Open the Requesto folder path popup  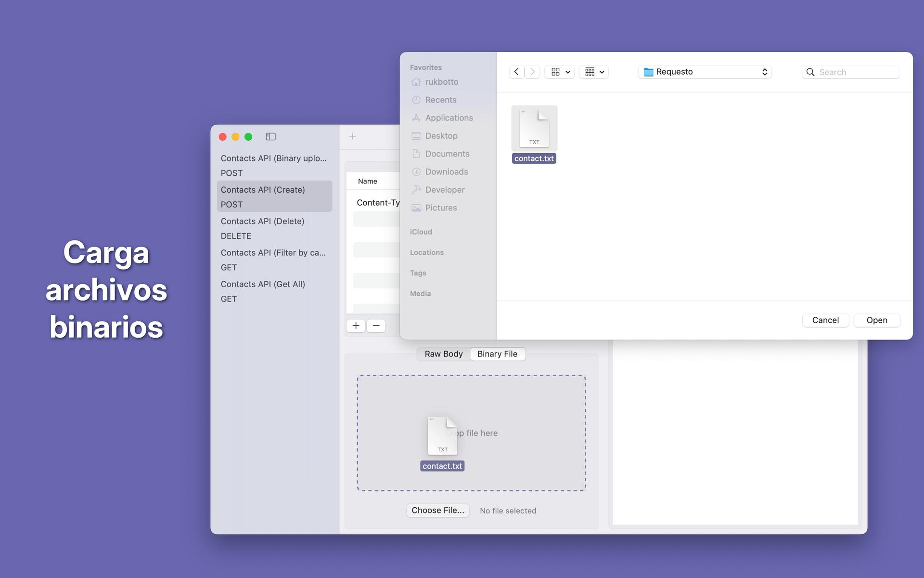click(x=705, y=72)
